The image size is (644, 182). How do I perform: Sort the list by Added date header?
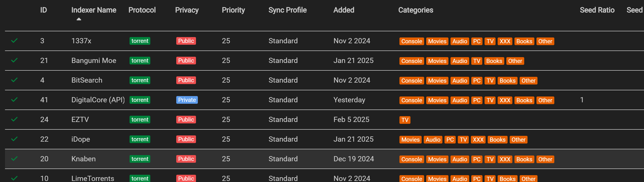tap(344, 10)
